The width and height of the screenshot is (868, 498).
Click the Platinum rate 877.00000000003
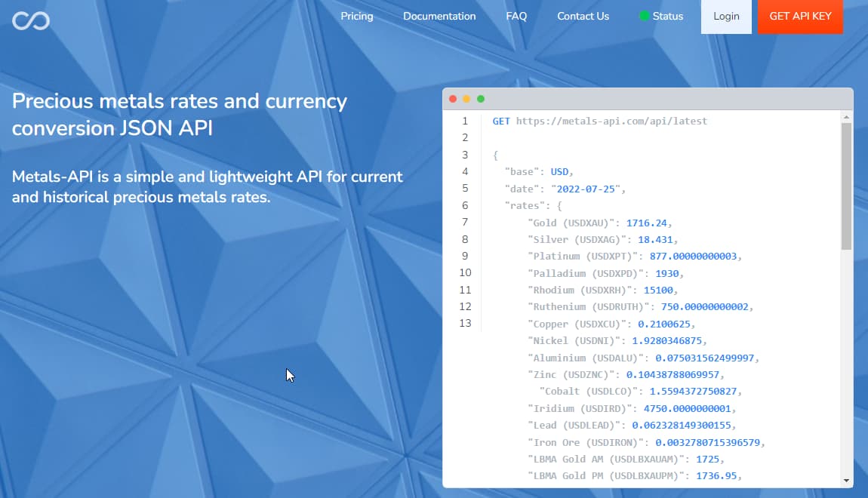click(x=693, y=257)
